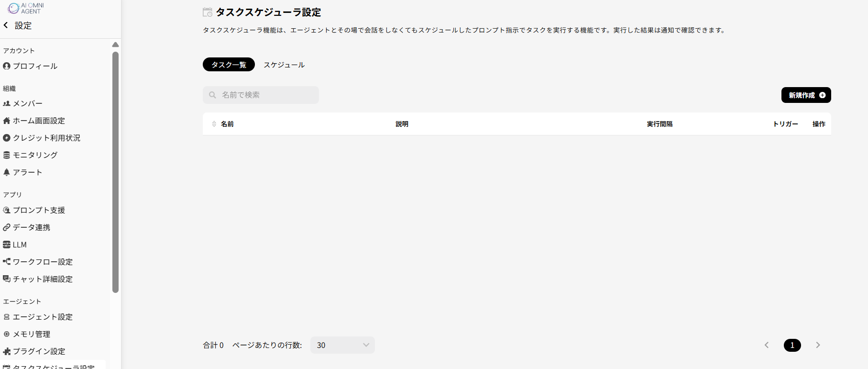This screenshot has width=868, height=369.
Task: Click the sidebar scroll-up arrow
Action: click(115, 45)
